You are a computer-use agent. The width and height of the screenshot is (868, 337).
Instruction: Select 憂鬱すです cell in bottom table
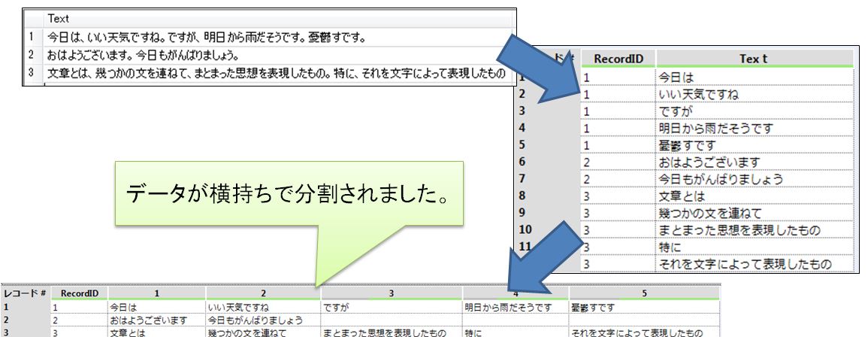click(594, 307)
